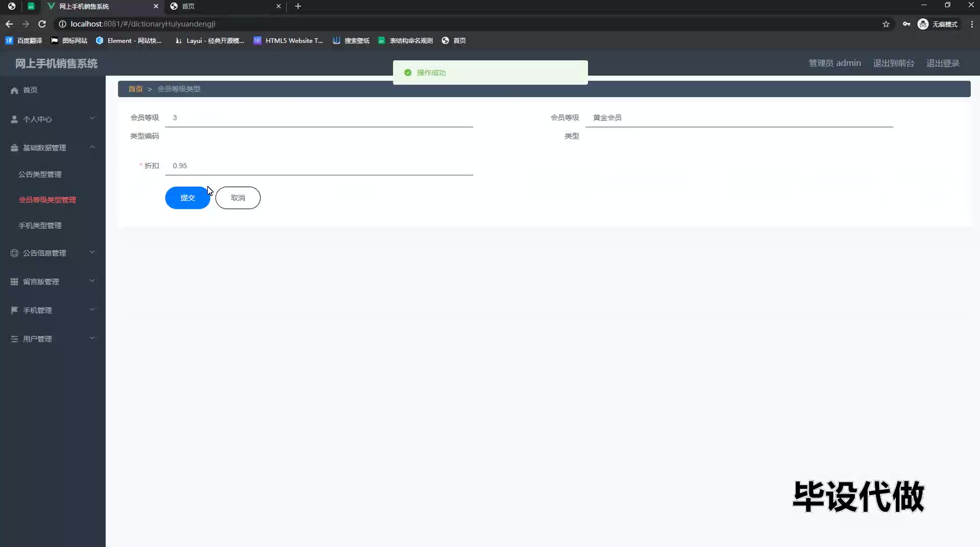Click the round browser icon at far left of tab strip

click(11, 6)
